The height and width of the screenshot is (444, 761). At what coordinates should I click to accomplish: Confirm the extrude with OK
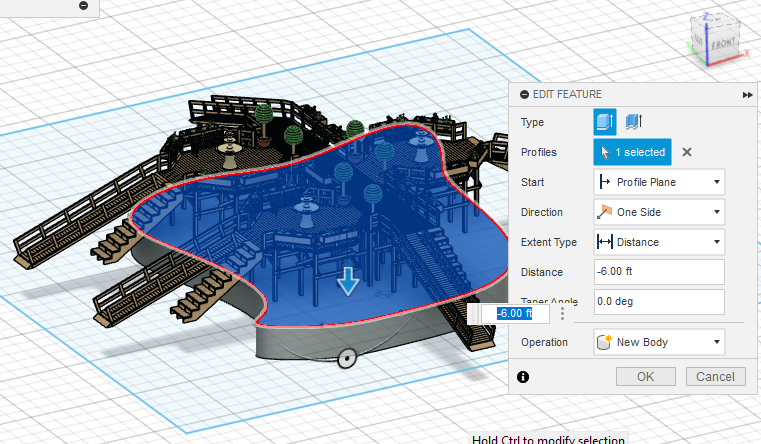click(645, 377)
